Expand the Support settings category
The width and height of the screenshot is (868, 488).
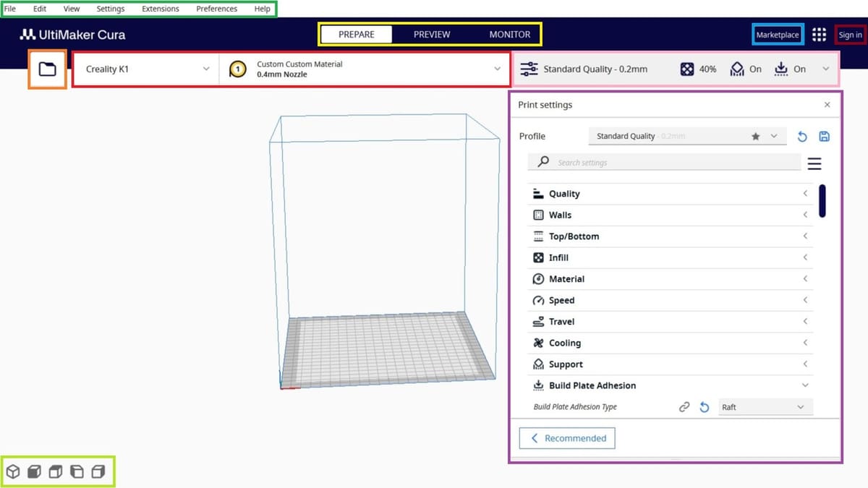(671, 364)
